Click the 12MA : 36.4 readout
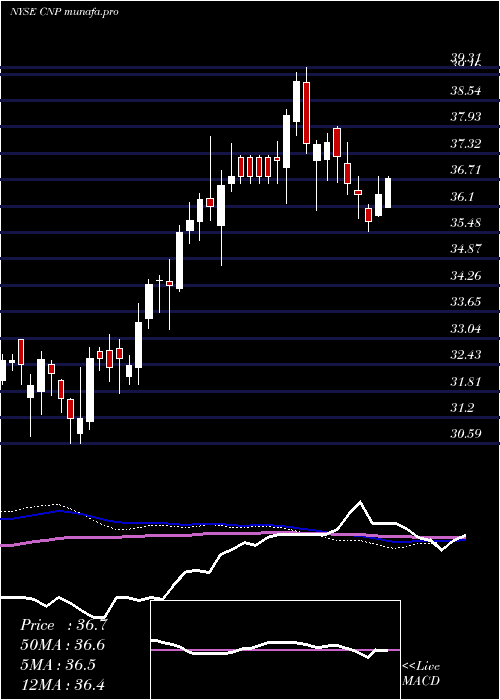 click(x=62, y=684)
